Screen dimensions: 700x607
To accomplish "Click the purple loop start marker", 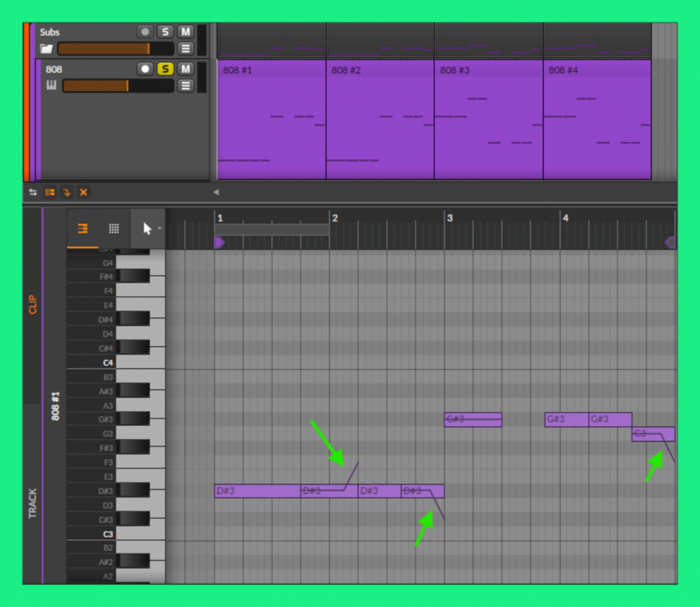I will 219,242.
